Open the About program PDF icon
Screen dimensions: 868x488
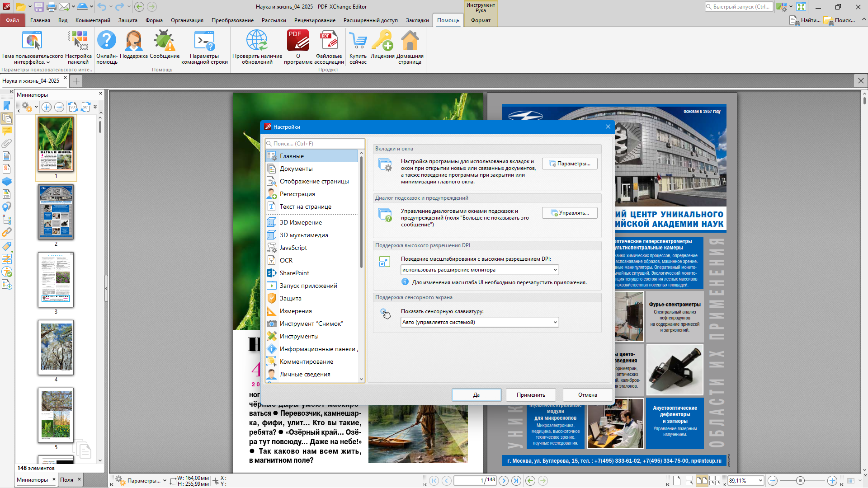click(297, 41)
